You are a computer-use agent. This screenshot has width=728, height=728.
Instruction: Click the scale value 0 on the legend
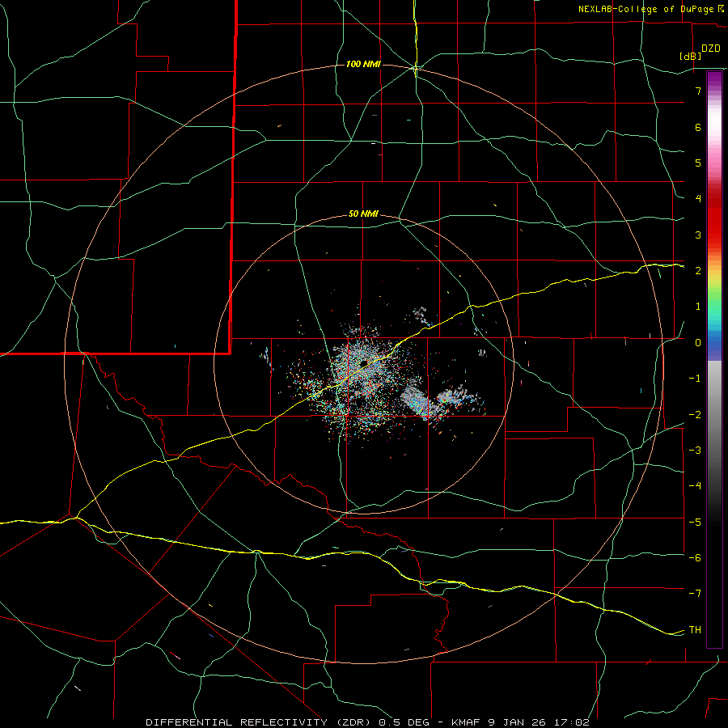[698, 343]
